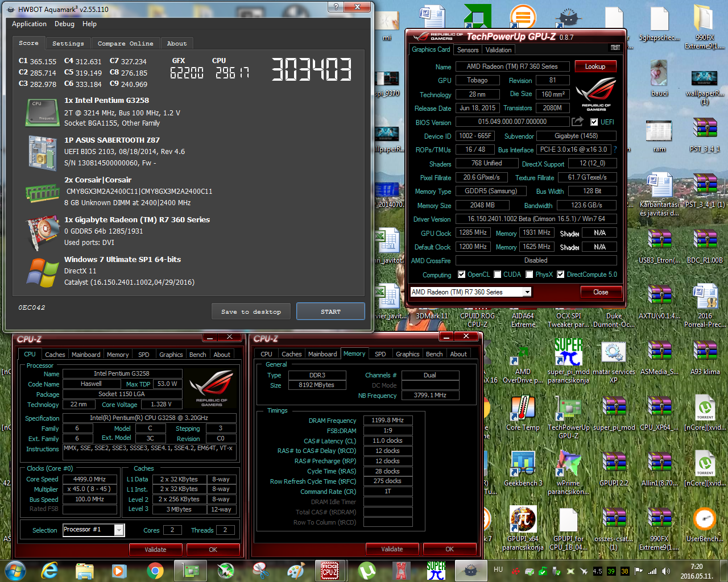Click the Windows Start button

(15, 571)
